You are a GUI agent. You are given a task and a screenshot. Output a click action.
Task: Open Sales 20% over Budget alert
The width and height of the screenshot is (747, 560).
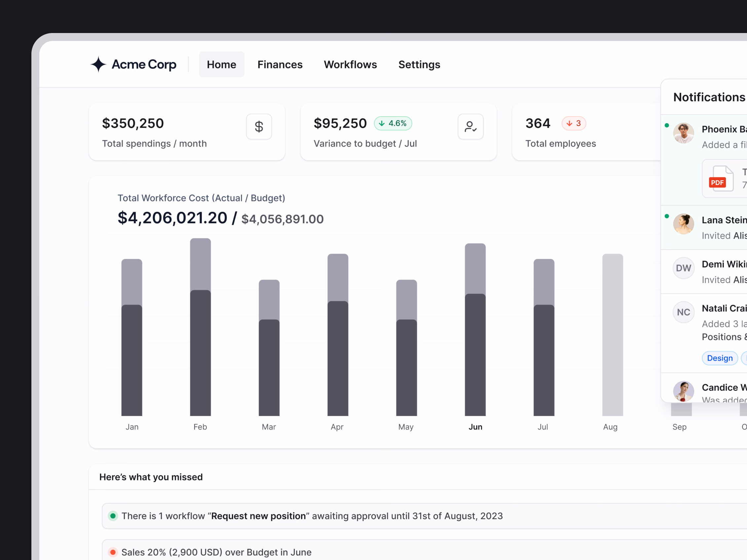click(x=424, y=550)
